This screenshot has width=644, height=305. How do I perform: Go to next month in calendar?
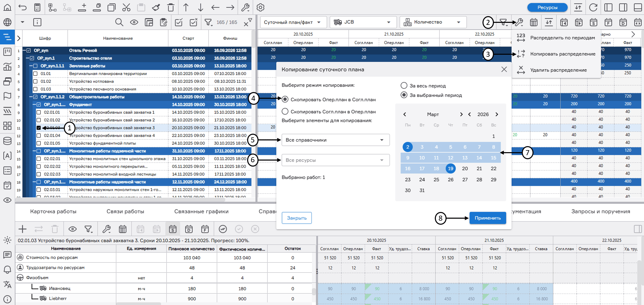[461, 114]
